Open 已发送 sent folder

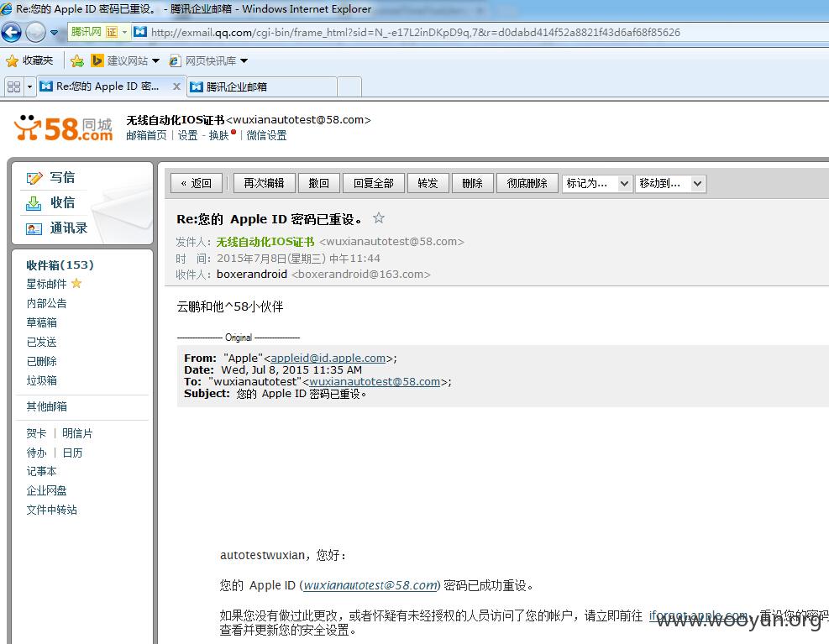(41, 342)
